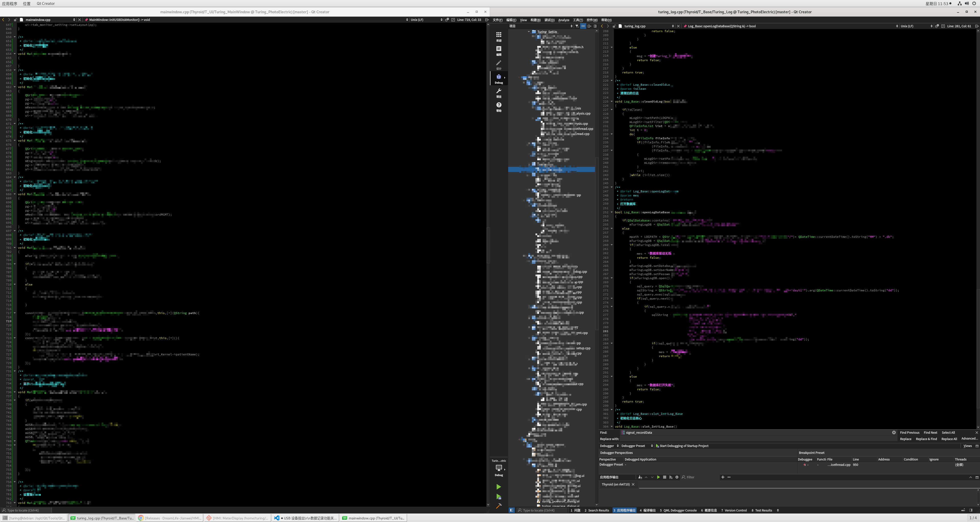The image size is (980, 522).
Task: Zoom out application output with minus
Action: pyautogui.click(x=728, y=477)
